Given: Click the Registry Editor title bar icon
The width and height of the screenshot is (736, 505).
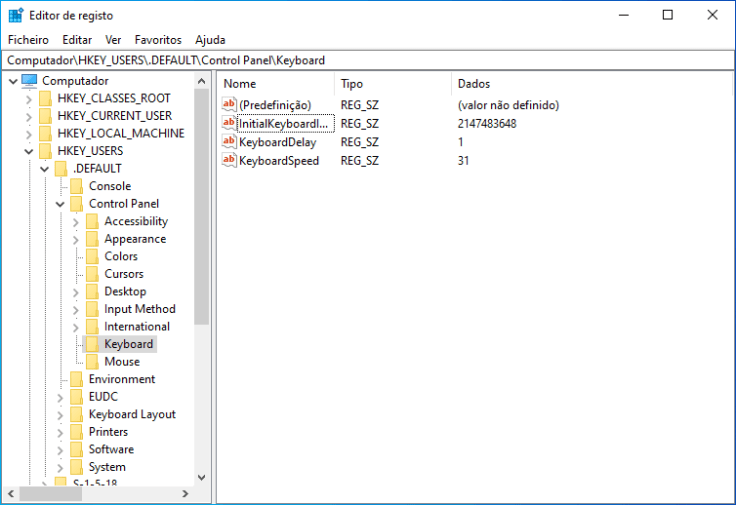Looking at the screenshot, I should pyautogui.click(x=16, y=15).
